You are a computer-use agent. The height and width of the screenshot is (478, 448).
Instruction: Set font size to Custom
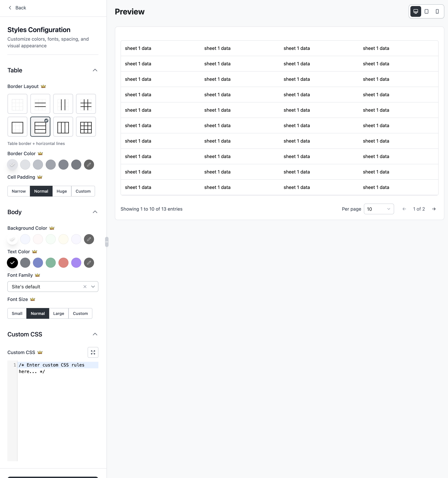(80, 314)
